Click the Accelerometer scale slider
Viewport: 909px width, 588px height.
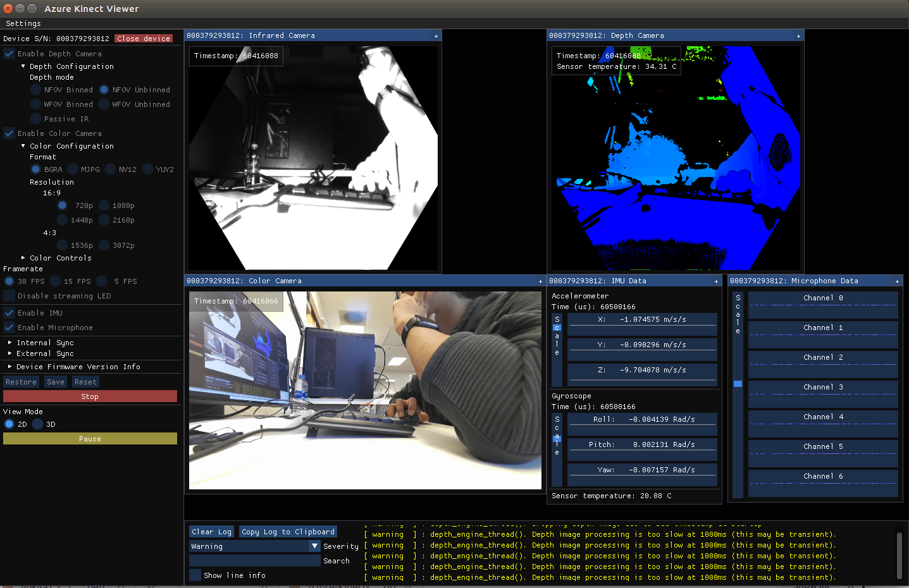coord(557,350)
